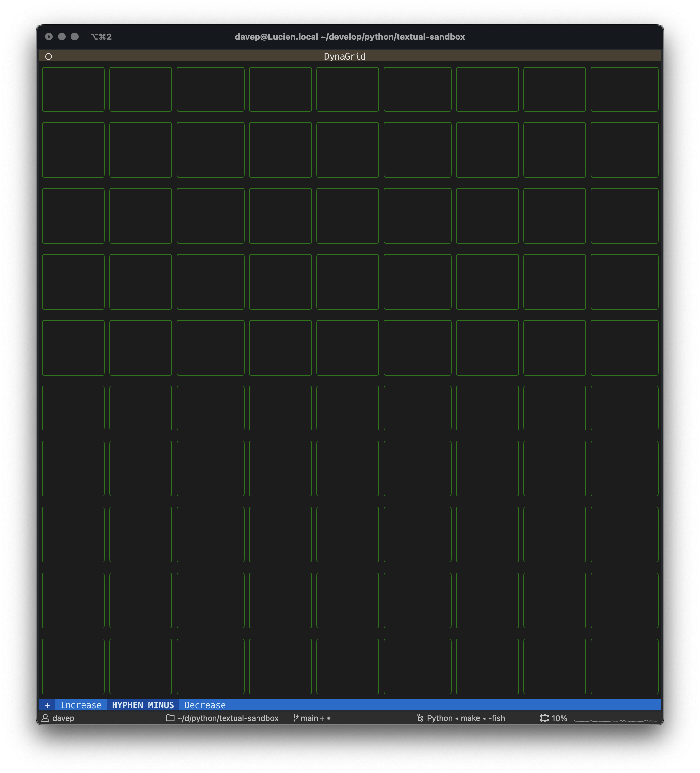Click the davep@Lucien.local title bar text
The width and height of the screenshot is (700, 773).
click(350, 37)
